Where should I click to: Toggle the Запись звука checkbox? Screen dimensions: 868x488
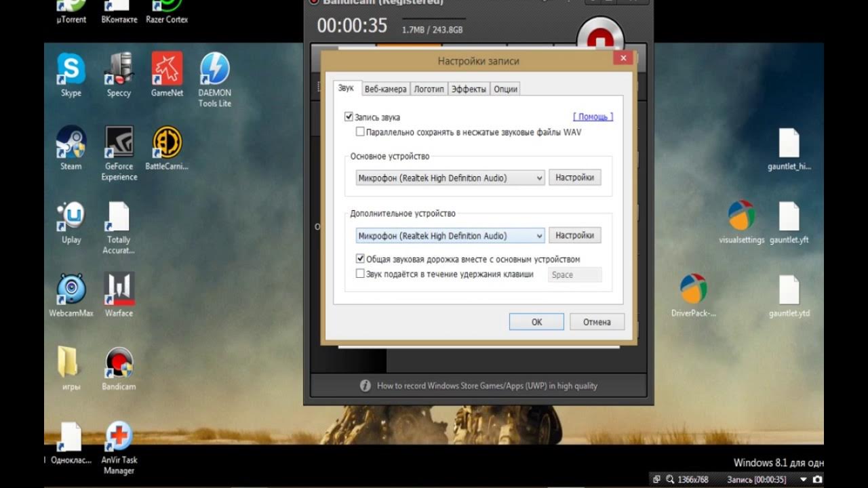pos(349,117)
